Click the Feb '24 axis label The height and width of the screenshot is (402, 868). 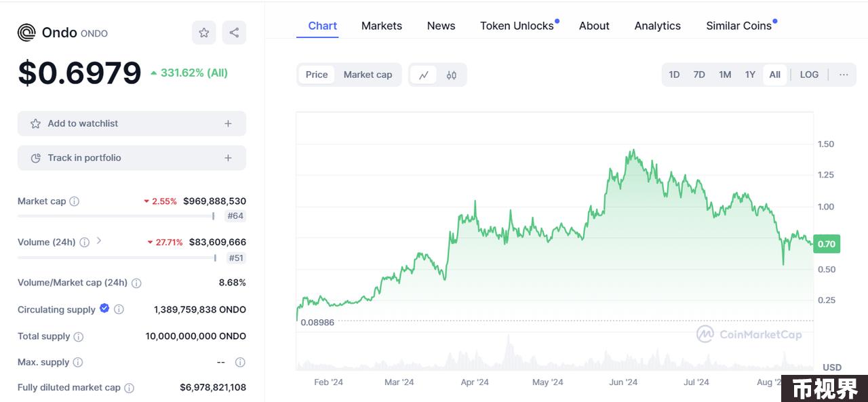(x=328, y=382)
